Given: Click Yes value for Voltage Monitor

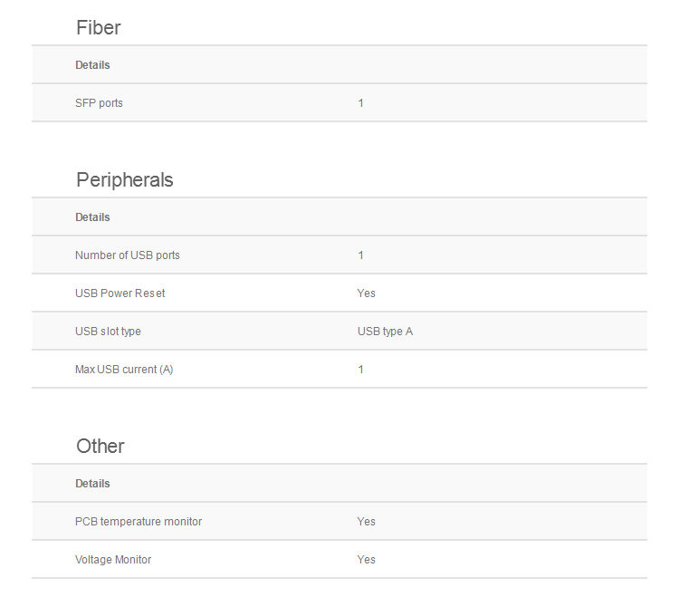Looking at the screenshot, I should coord(367,560).
